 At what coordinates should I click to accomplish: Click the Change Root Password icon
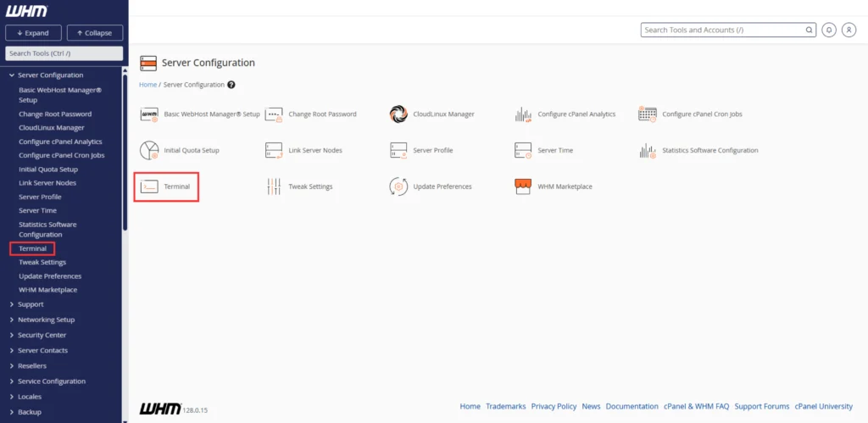pos(274,114)
